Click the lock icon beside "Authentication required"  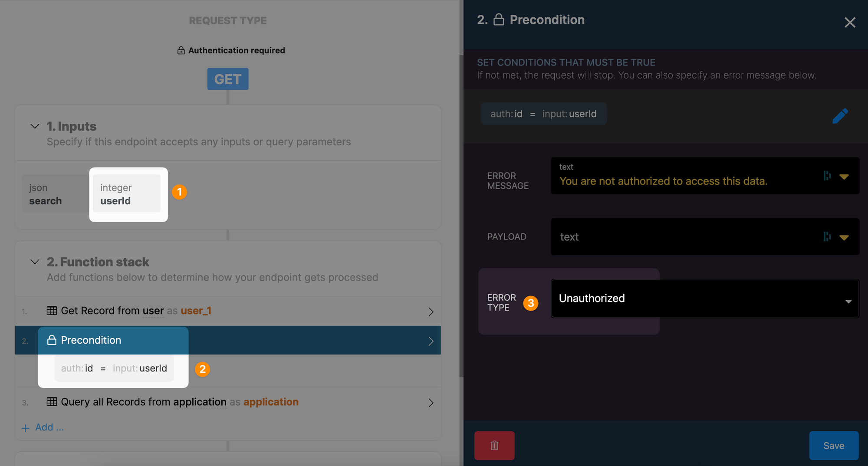coord(181,50)
